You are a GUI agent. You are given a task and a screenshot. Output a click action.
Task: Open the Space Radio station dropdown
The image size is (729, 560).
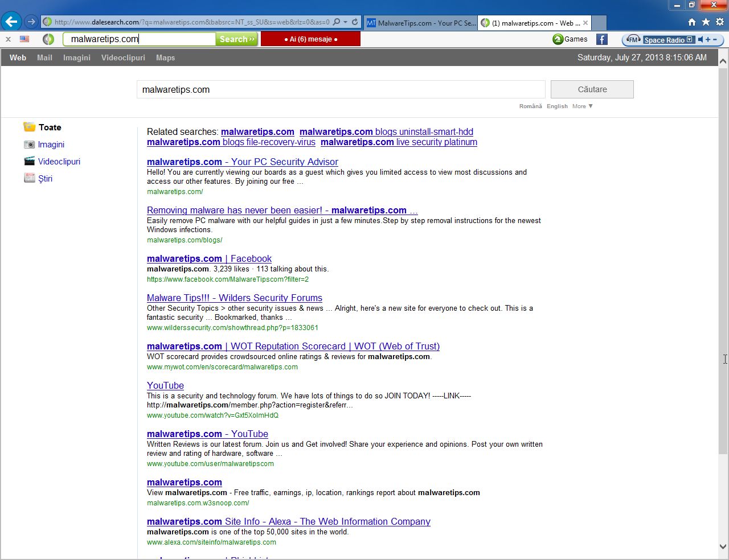(x=690, y=40)
